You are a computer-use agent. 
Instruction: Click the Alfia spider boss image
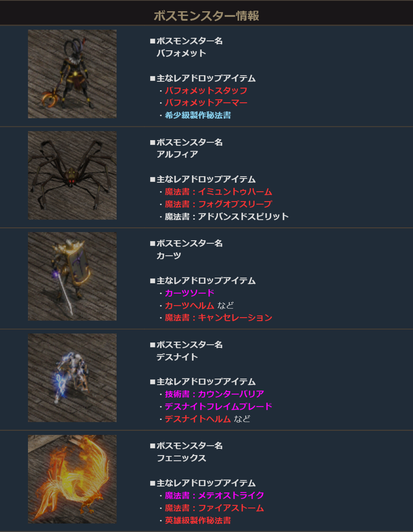pos(72,175)
